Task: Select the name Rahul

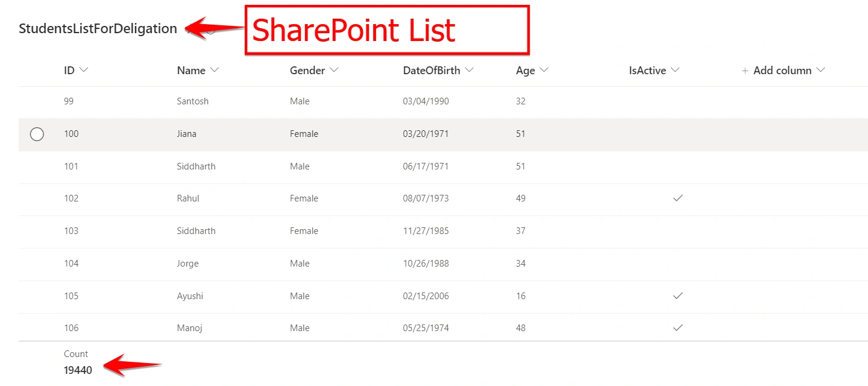Action: pos(188,198)
